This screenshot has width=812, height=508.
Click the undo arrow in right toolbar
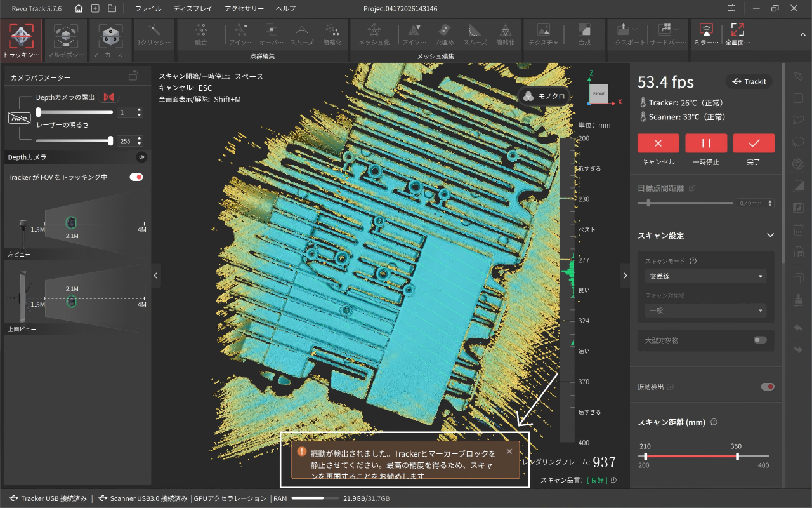click(799, 328)
